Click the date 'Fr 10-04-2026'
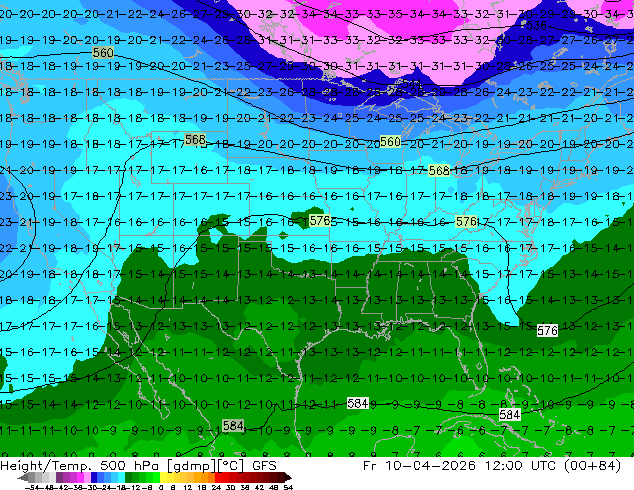Viewport: 634px width, 490px height. 419,466
